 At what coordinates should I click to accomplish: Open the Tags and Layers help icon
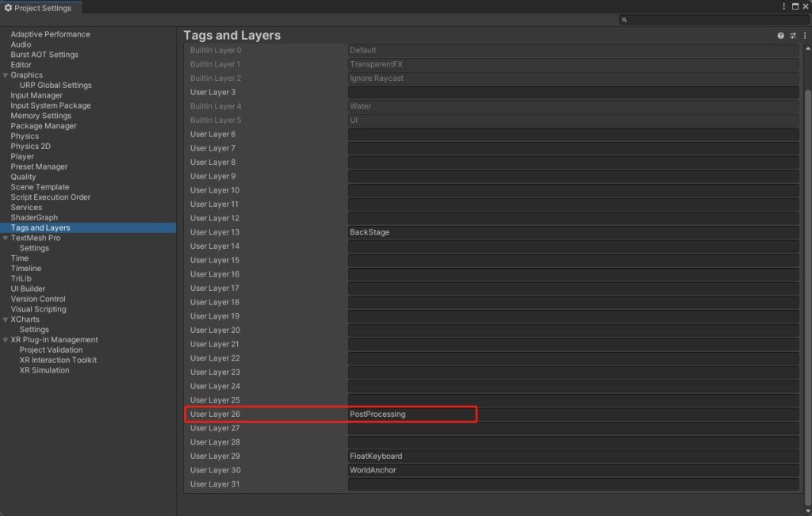coord(780,36)
